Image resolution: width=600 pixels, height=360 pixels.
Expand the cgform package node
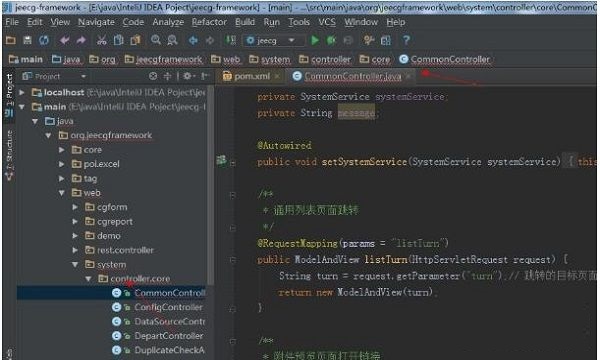[x=75, y=207]
